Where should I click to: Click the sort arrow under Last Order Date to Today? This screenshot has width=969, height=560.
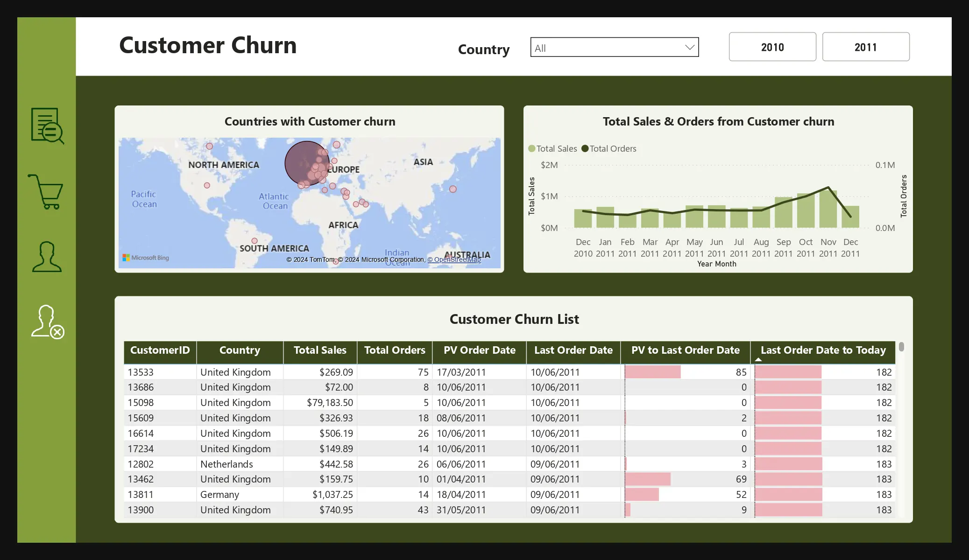758,360
